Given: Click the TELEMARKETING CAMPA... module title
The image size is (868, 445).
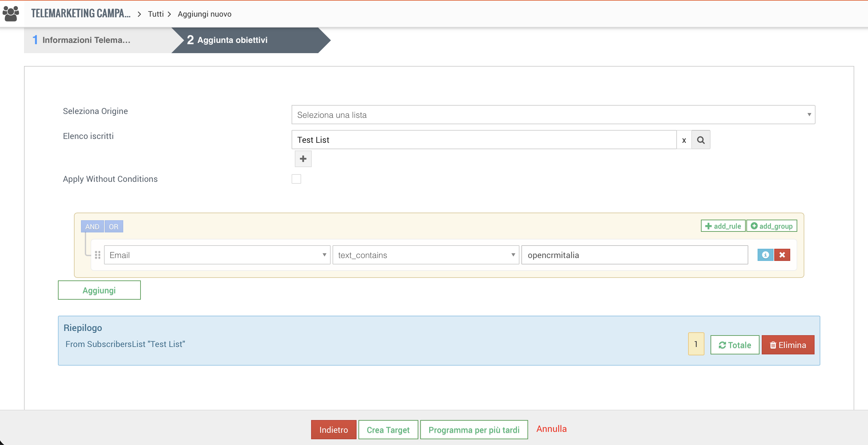Looking at the screenshot, I should [x=81, y=14].
